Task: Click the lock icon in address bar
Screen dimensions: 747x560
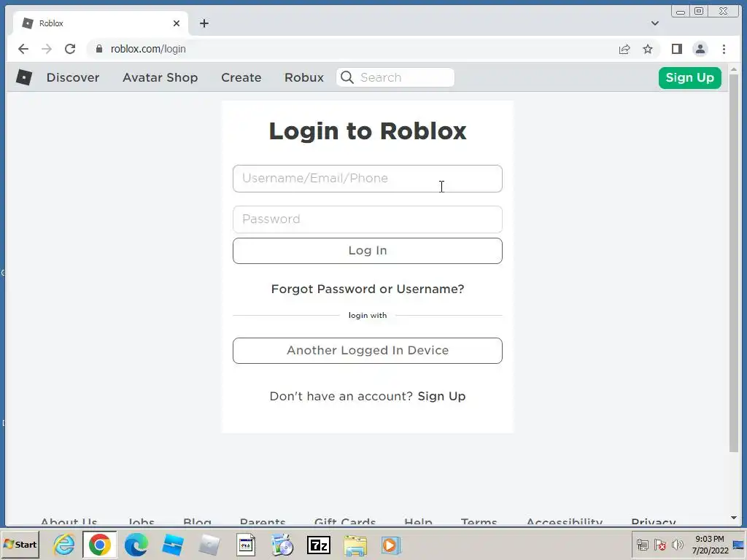Action: pyautogui.click(x=99, y=49)
